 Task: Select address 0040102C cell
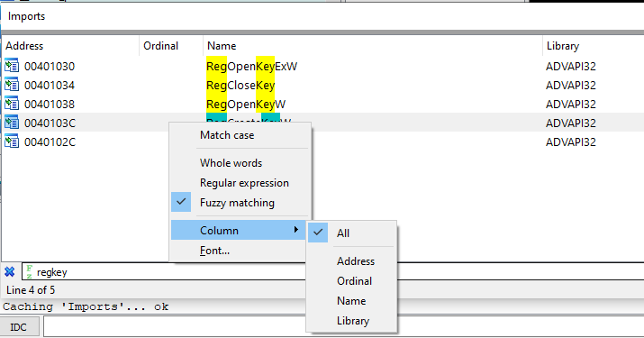click(50, 142)
